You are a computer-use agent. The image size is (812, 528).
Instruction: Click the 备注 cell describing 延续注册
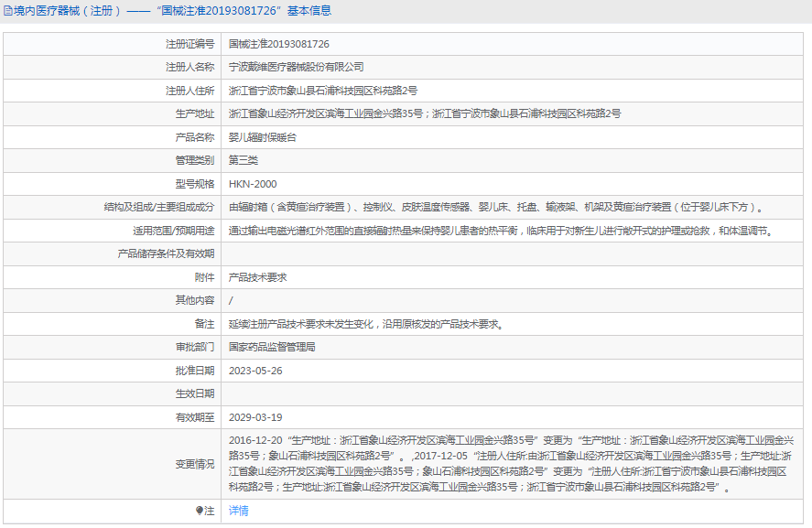(366, 325)
